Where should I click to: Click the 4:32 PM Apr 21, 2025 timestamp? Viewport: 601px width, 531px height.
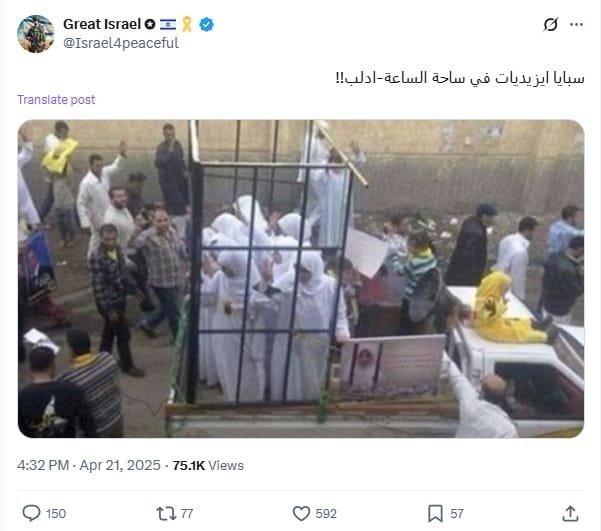coord(89,465)
